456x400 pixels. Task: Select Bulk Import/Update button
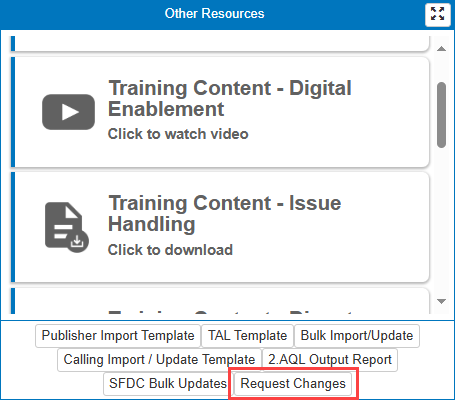[357, 336]
